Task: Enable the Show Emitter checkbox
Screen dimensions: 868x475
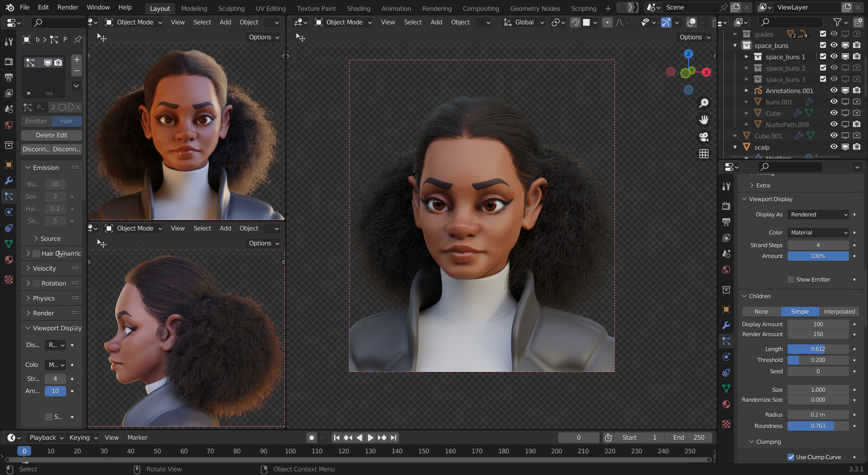Action: 791,280
